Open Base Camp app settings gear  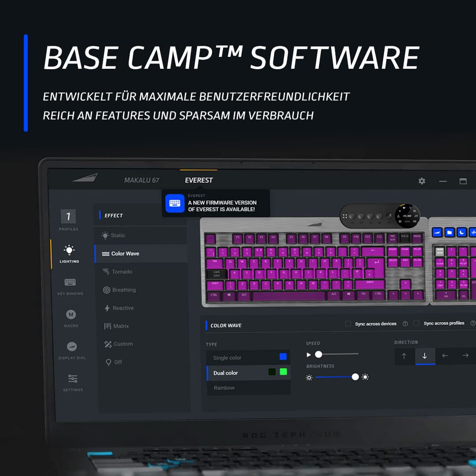click(x=422, y=181)
